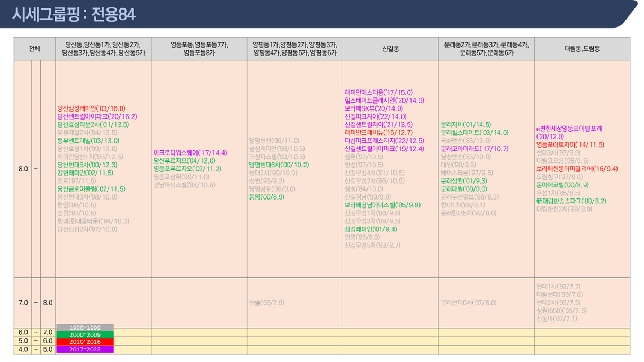Select 강변래미안('02/11.5) entry
The height and width of the screenshot is (362, 644).
(85, 173)
